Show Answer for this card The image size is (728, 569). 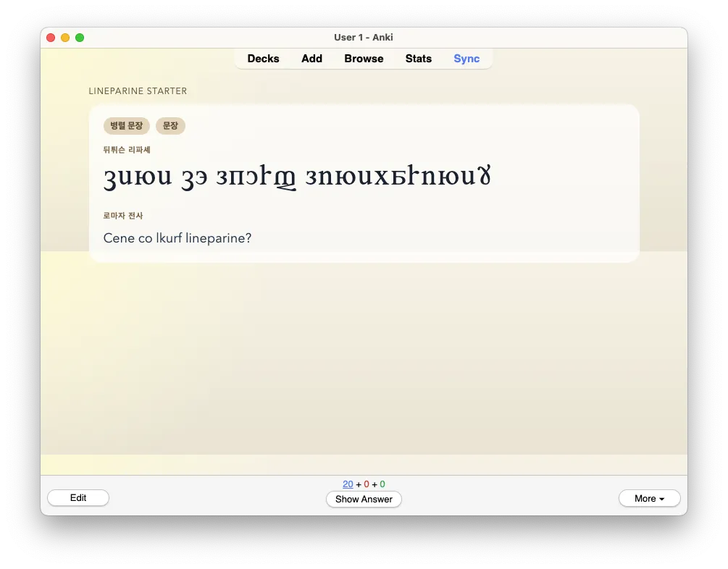(364, 499)
